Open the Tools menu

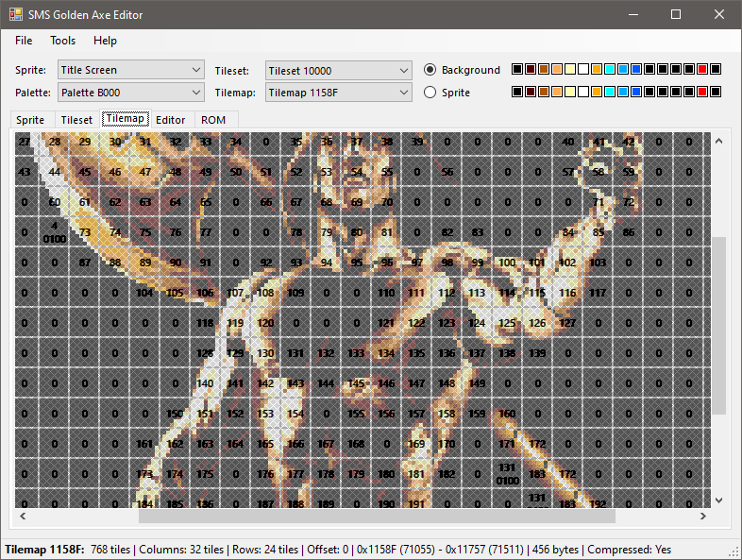[x=63, y=41]
